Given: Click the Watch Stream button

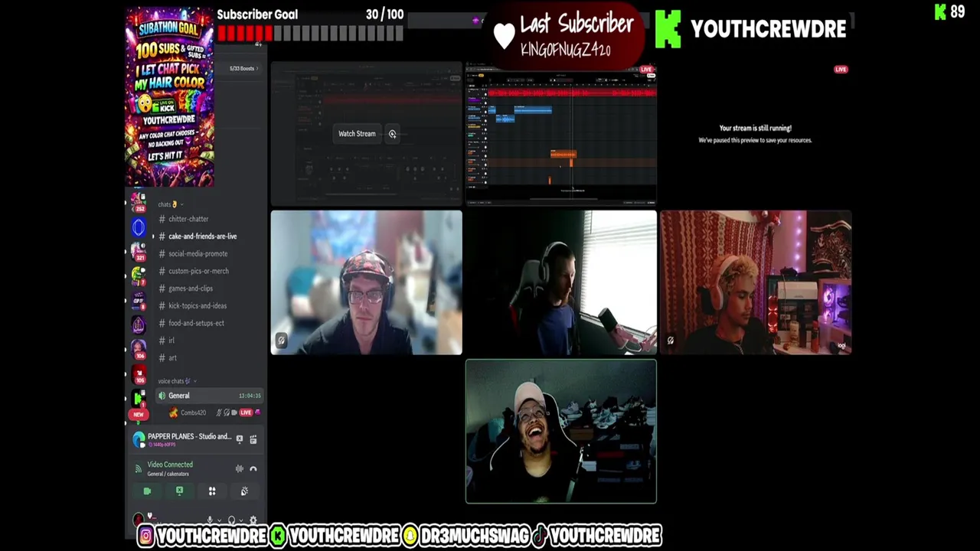Looking at the screenshot, I should pos(358,134).
